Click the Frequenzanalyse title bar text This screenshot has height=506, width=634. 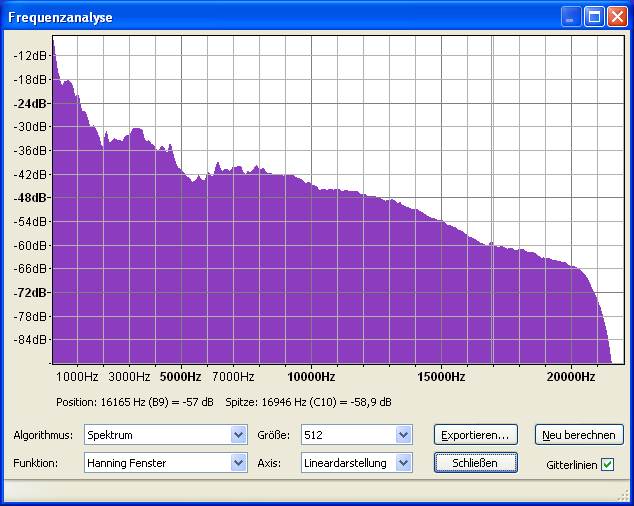coord(60,17)
